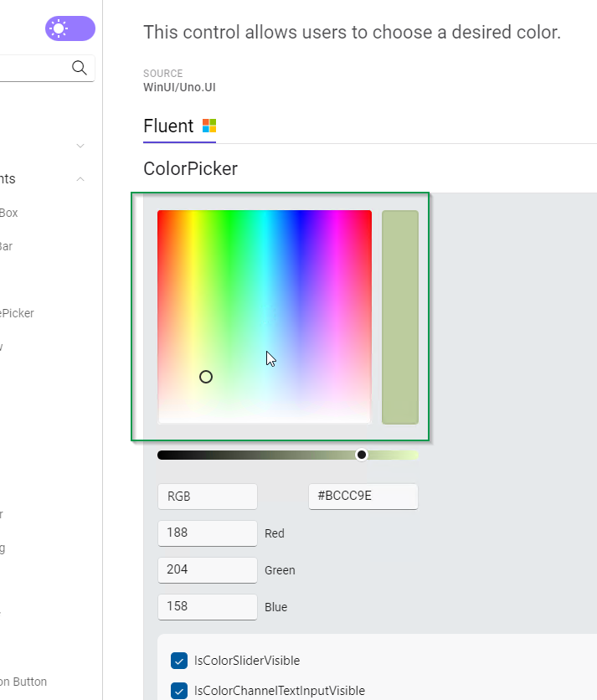
Task: Collapse the expanded sidebar section
Action: 80,178
